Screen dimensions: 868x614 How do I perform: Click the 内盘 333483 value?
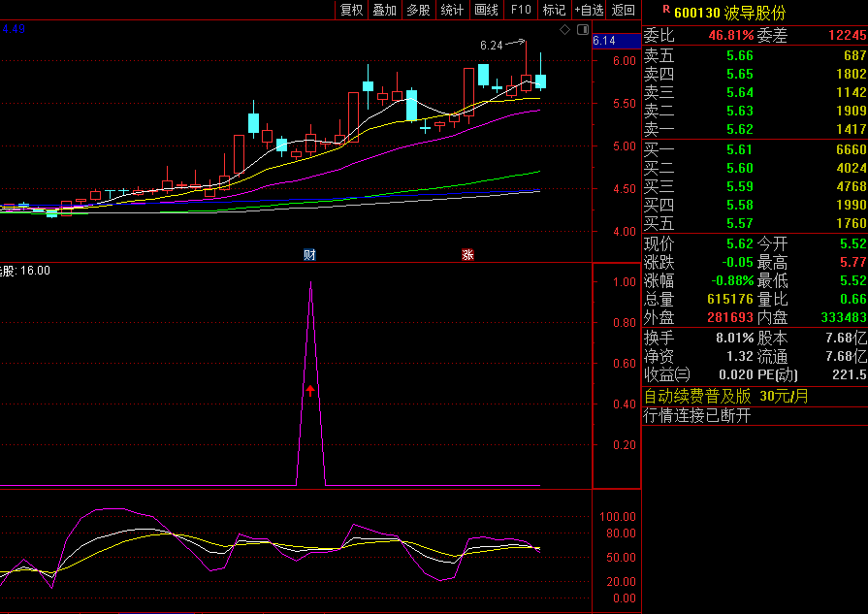click(x=843, y=317)
